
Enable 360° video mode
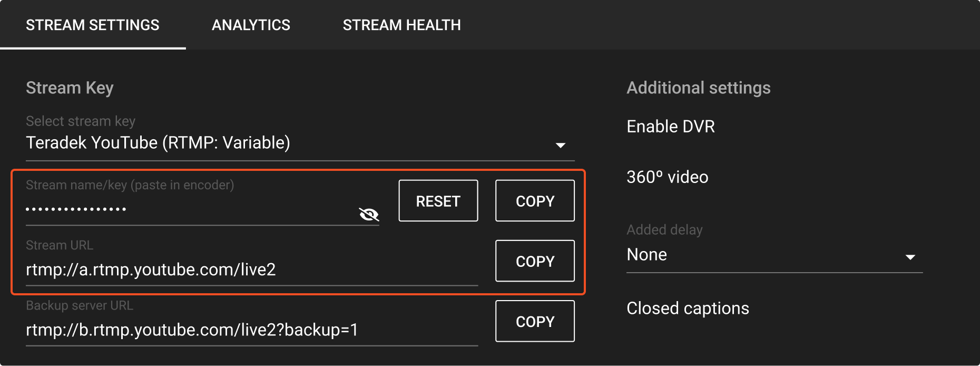coord(667,177)
